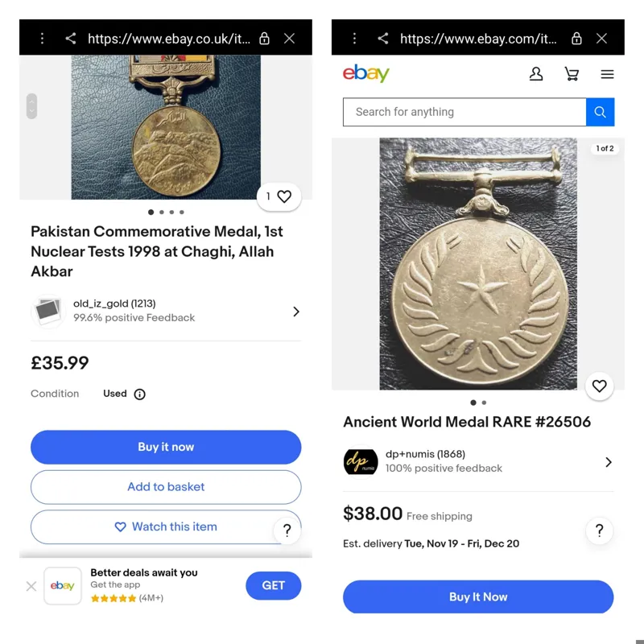This screenshot has height=644, width=644.
Task: Add the Ancient World Medal to the watchlist via the heart
Action: (599, 386)
